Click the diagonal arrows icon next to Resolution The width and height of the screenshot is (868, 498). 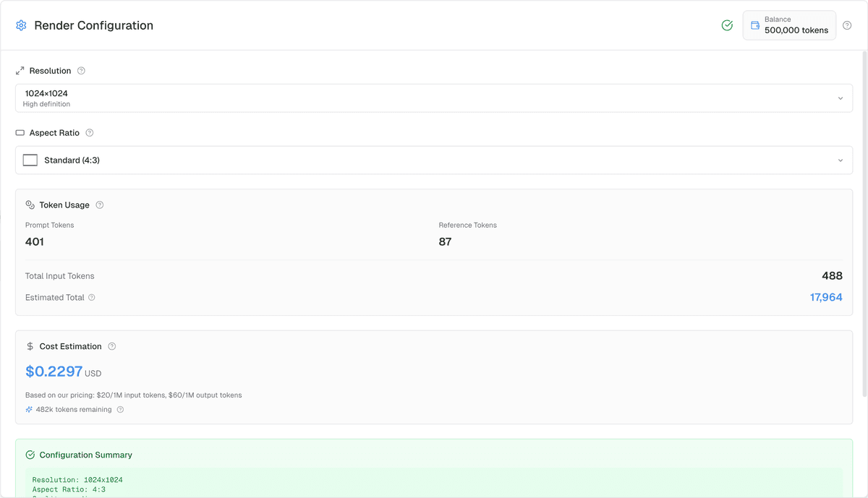tap(20, 70)
